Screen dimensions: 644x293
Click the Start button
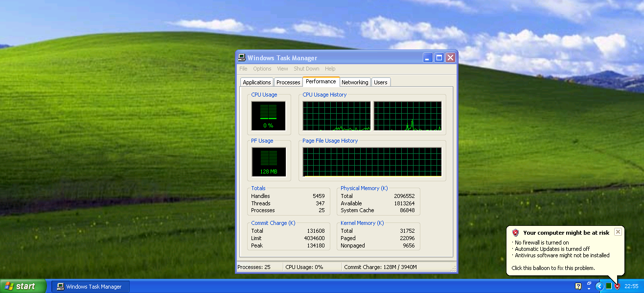[x=23, y=286]
